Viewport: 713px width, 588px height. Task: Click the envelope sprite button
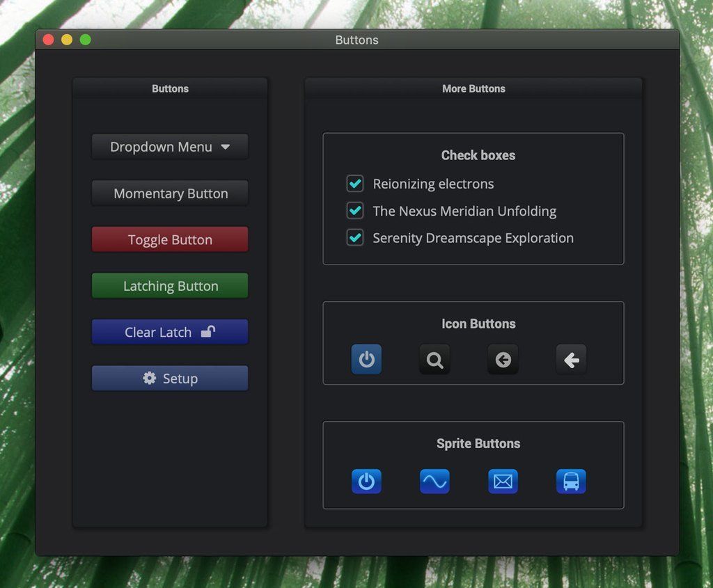click(503, 481)
